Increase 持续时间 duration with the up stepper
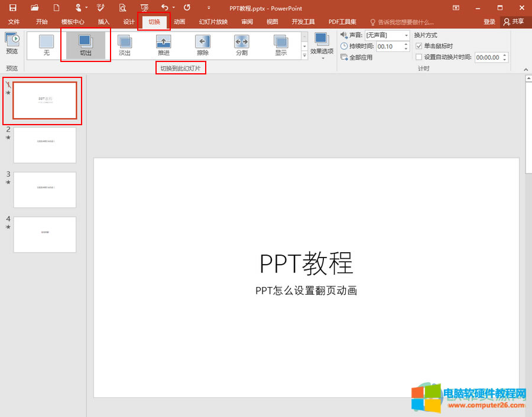This screenshot has width=532, height=417. [405, 43]
